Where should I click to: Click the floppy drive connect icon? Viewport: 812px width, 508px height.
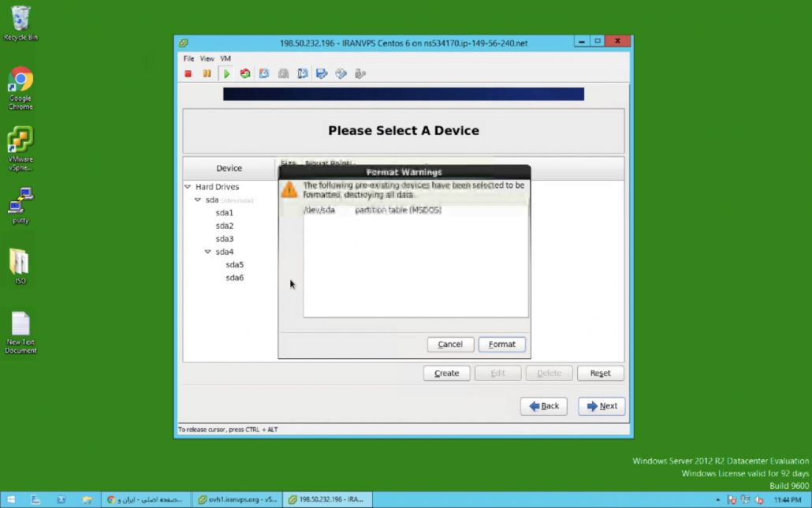click(x=322, y=73)
